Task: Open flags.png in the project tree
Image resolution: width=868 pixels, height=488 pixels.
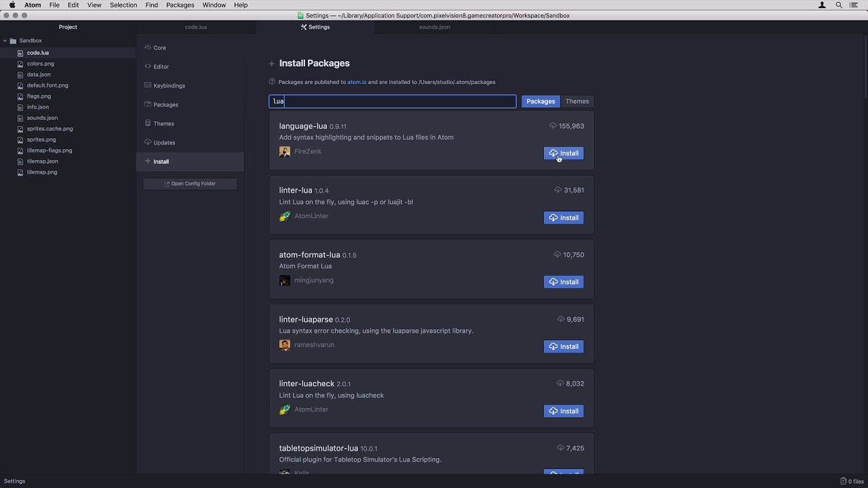Action: click(39, 96)
